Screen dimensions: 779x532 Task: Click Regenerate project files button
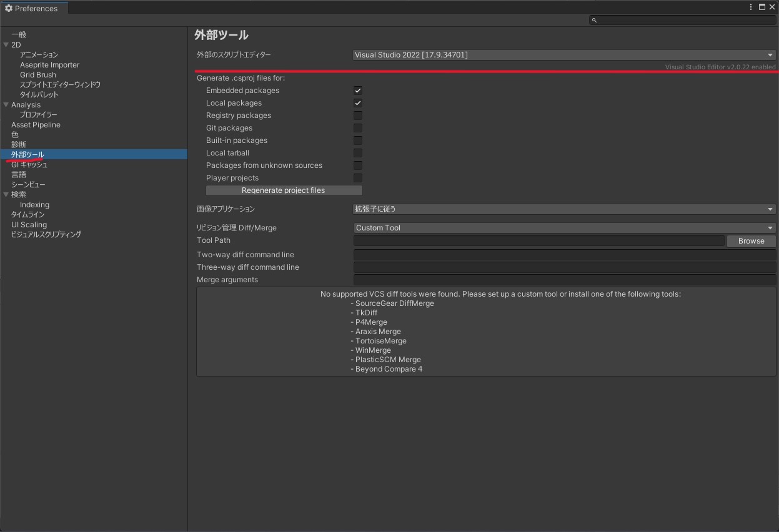284,190
